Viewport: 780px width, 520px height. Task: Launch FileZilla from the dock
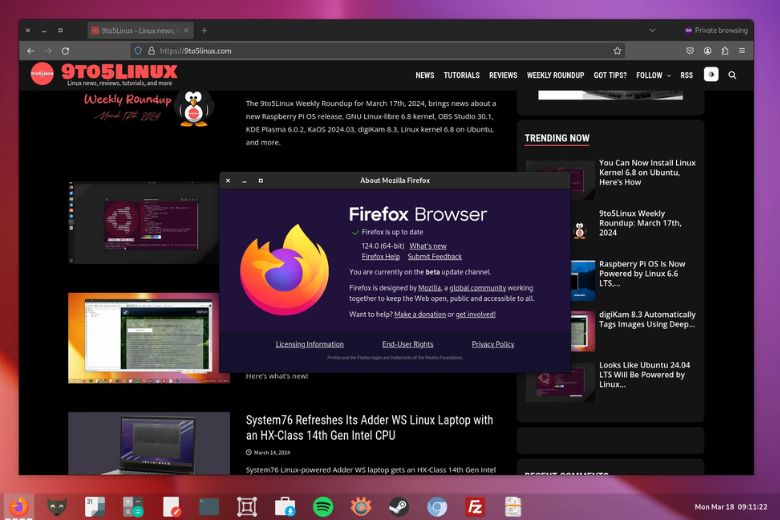[475, 507]
